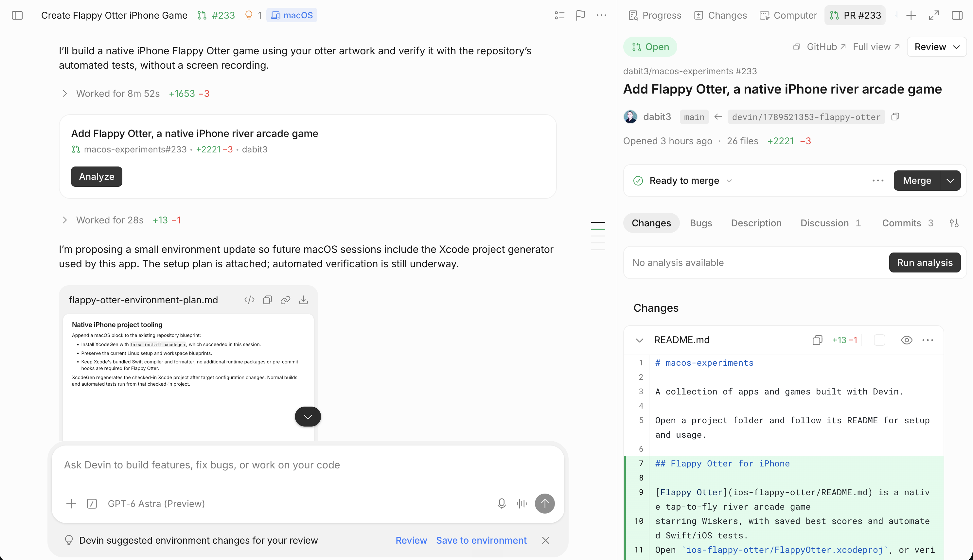Open the Commits tab
This screenshot has width=973, height=560.
(908, 223)
